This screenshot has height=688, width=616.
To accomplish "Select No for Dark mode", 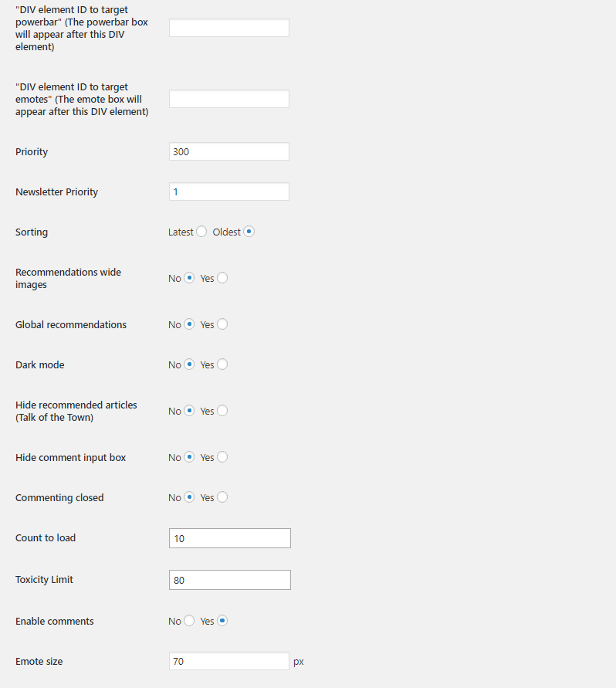I will (x=188, y=364).
